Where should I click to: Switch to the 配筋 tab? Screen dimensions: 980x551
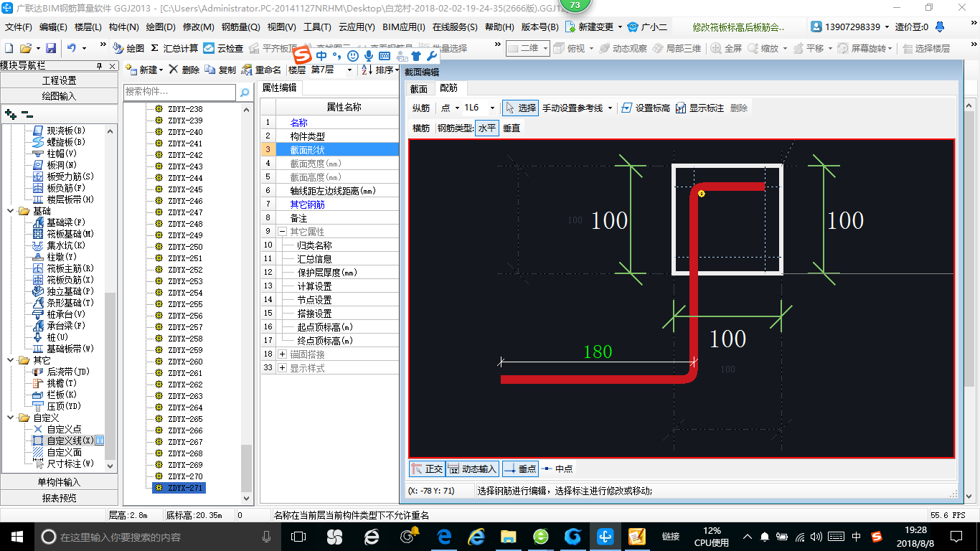pyautogui.click(x=449, y=88)
